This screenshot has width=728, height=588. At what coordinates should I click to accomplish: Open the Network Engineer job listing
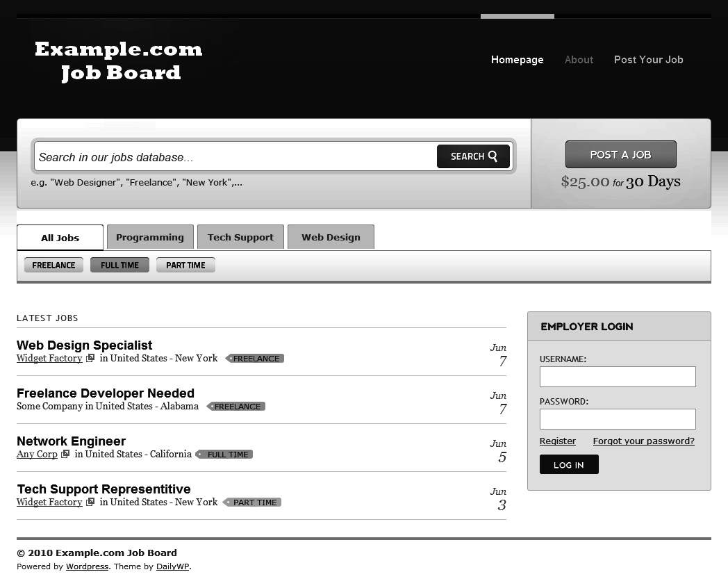coord(71,441)
